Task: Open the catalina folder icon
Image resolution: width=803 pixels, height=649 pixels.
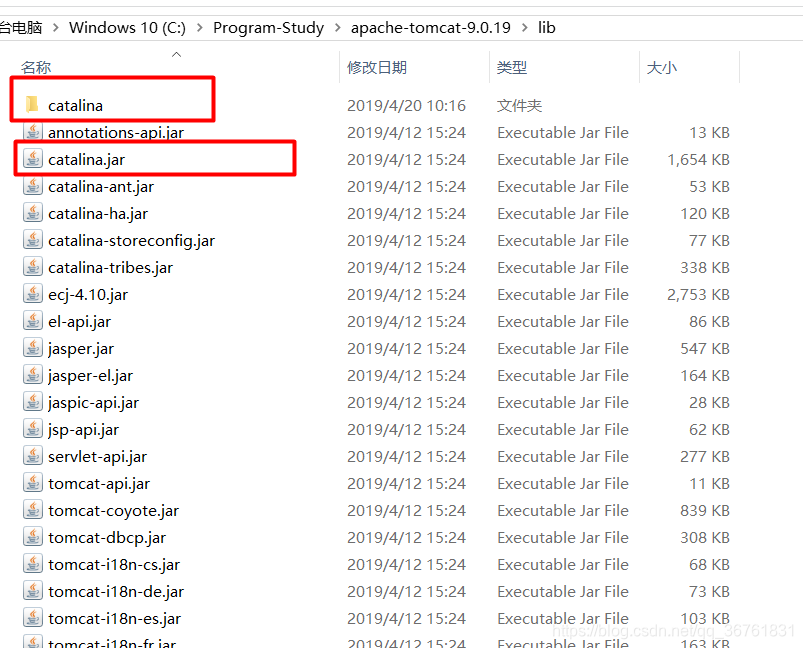Action: [x=32, y=104]
